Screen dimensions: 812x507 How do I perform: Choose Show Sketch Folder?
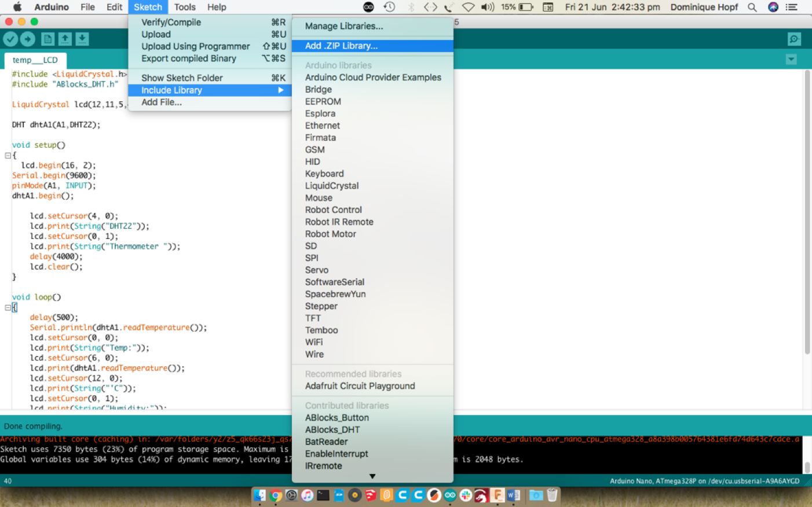coord(210,78)
